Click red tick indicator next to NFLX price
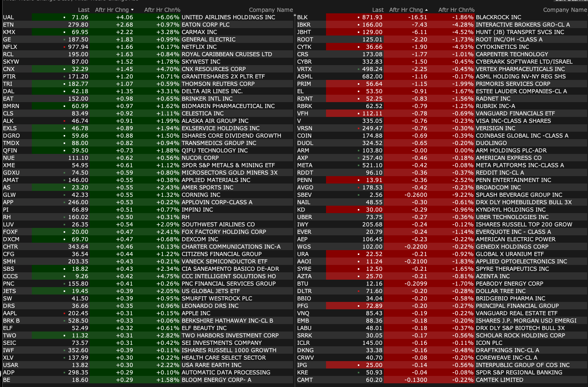 [x=64, y=47]
